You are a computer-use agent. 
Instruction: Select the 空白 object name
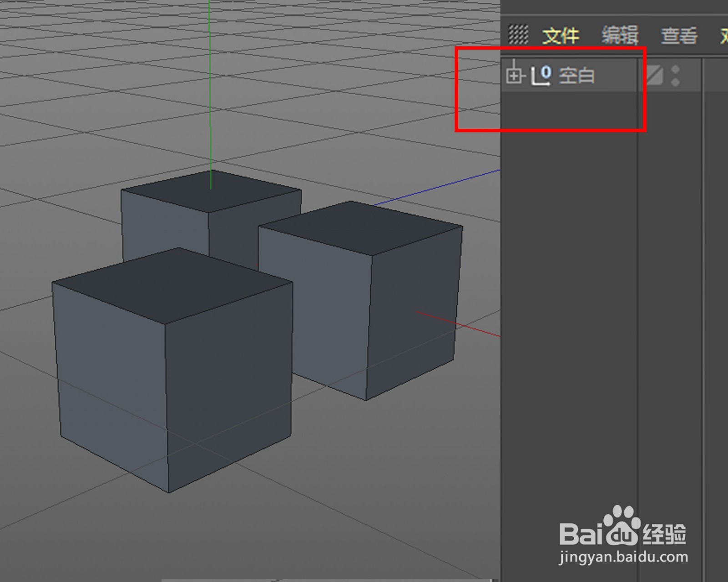click(576, 76)
